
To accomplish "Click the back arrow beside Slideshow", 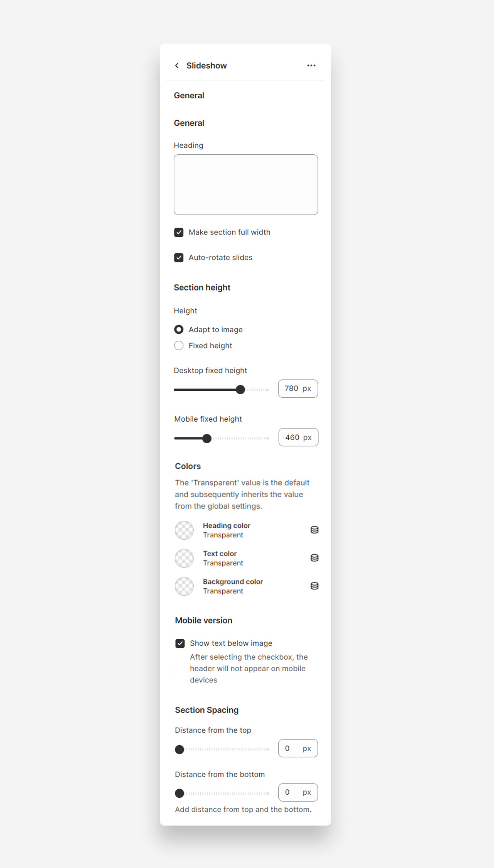I will point(177,66).
